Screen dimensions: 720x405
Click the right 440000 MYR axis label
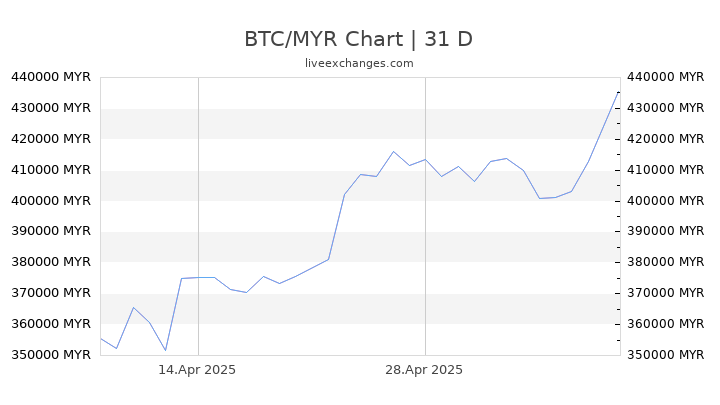tap(665, 77)
